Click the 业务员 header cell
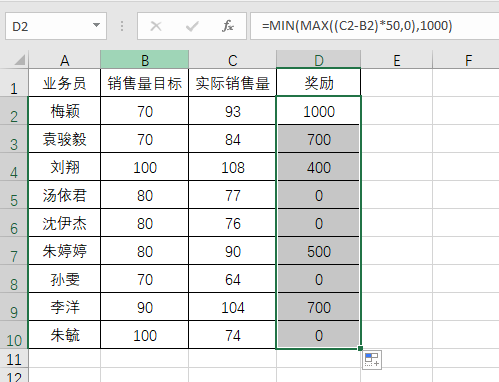The width and height of the screenshot is (499, 382). (65, 83)
